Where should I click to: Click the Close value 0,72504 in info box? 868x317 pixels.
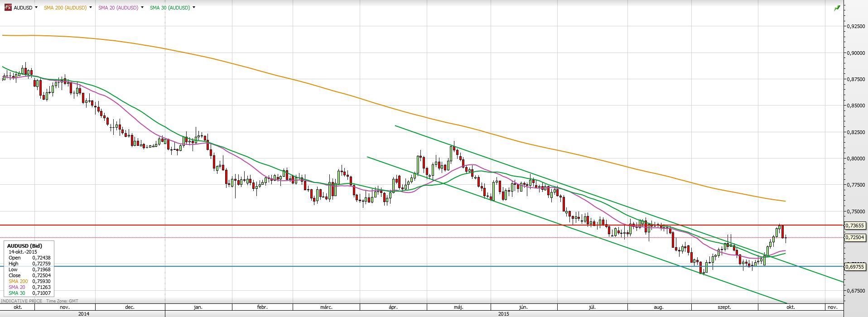[41, 275]
